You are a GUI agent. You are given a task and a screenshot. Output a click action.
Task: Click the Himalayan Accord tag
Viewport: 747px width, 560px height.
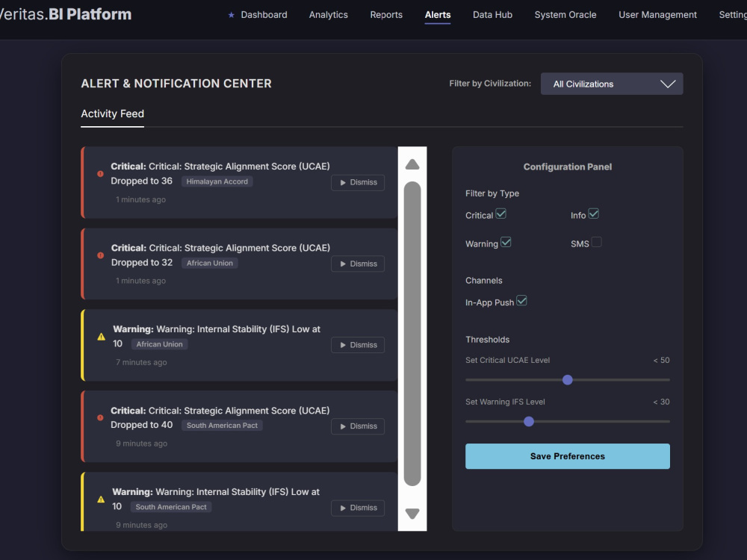217,181
